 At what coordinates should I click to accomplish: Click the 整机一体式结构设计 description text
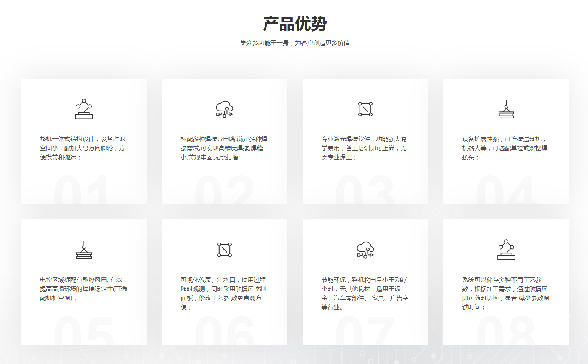tap(83, 148)
